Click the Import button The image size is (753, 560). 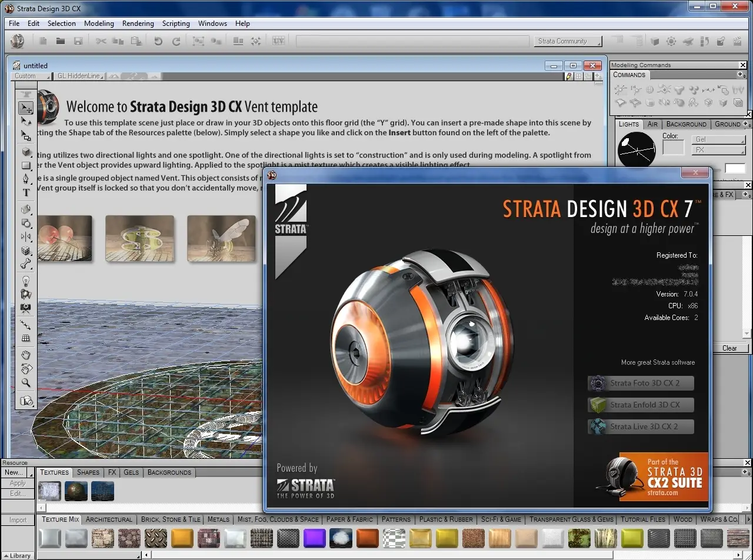click(x=18, y=520)
